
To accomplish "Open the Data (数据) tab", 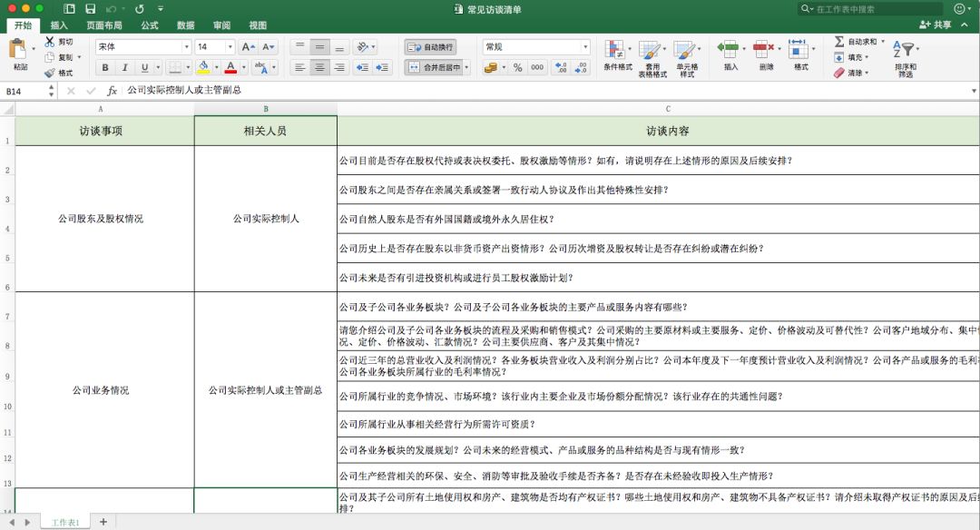I will coord(186,25).
